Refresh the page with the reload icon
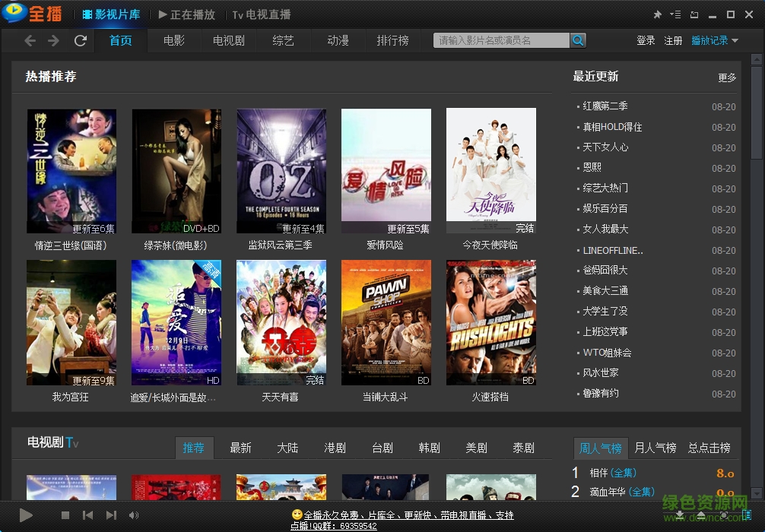Image resolution: width=765 pixels, height=532 pixels. (x=81, y=40)
